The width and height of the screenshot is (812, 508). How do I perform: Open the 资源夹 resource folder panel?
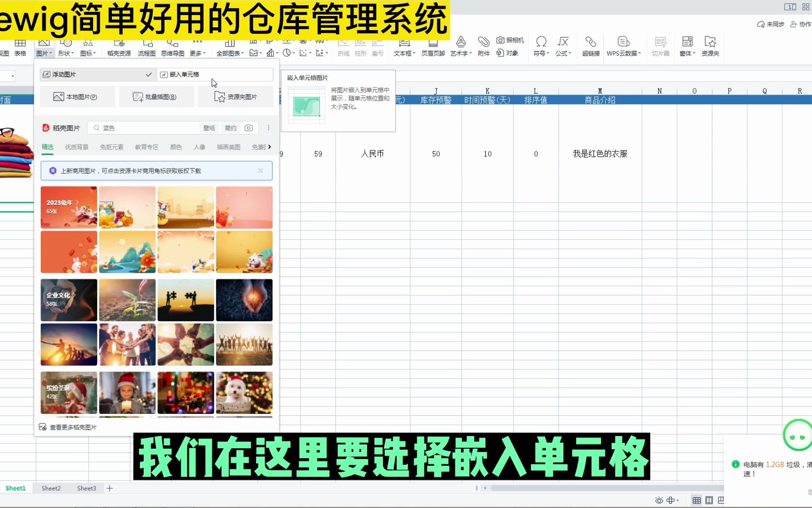click(710, 46)
